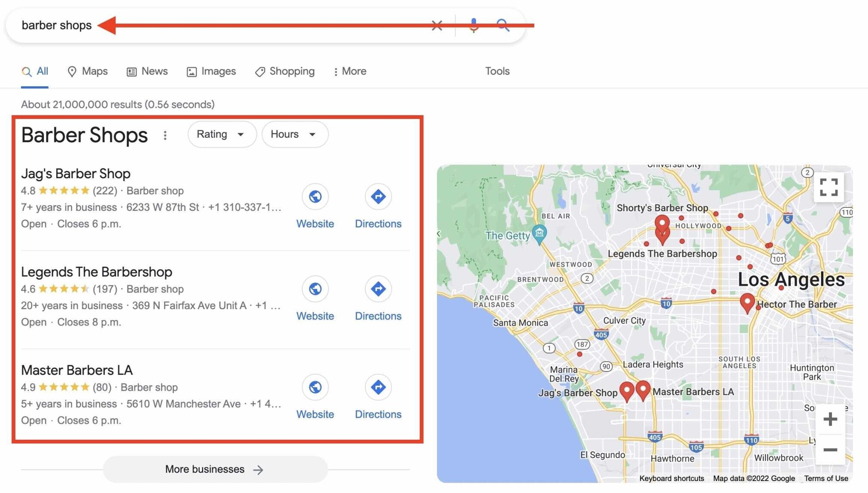Click Jag's Barber Shop pin on map
Image resolution: width=868 pixels, height=493 pixels.
click(x=627, y=392)
